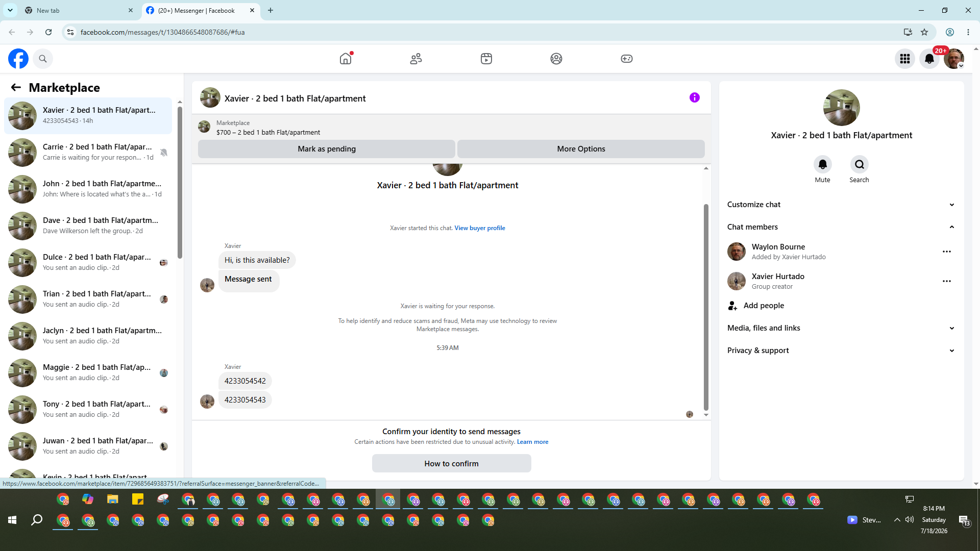The height and width of the screenshot is (551, 980).
Task: Open Windows Start menu
Action: [12, 520]
